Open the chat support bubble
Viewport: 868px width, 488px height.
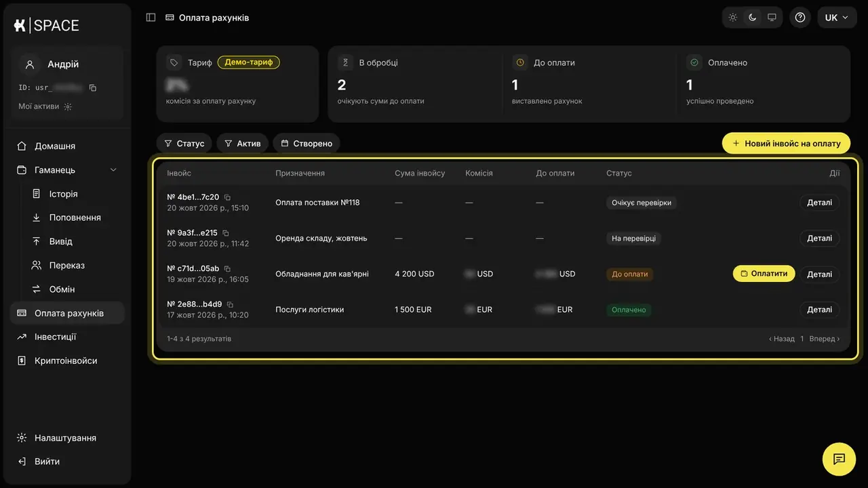point(840,459)
